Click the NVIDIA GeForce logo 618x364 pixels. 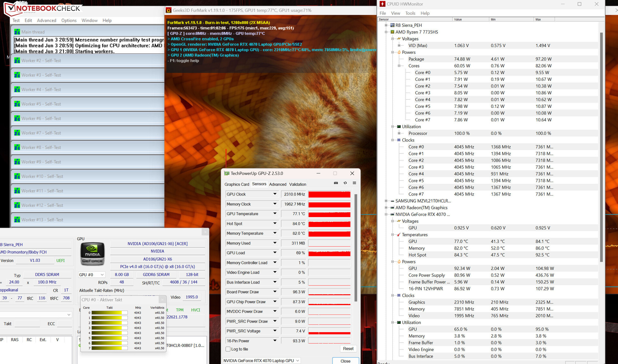92,254
